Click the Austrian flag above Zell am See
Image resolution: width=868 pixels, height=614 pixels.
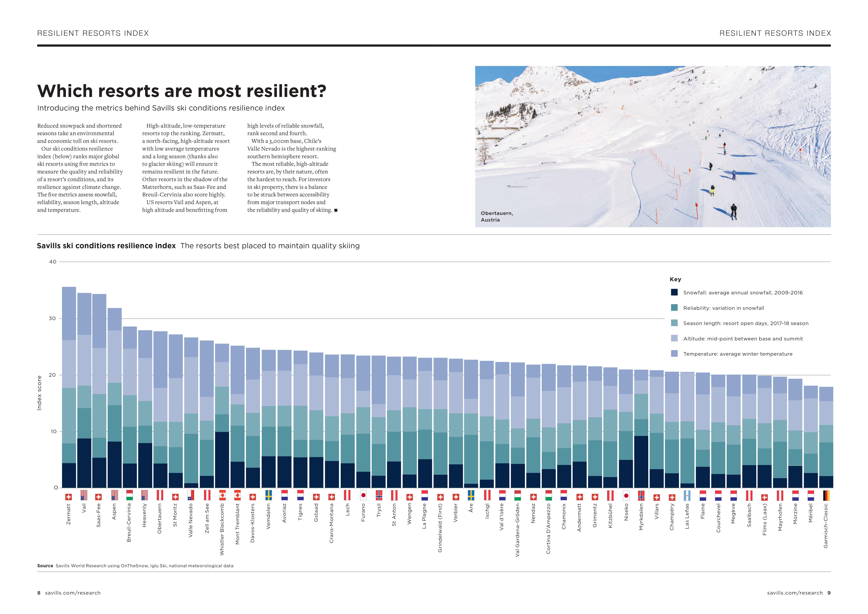point(207,495)
